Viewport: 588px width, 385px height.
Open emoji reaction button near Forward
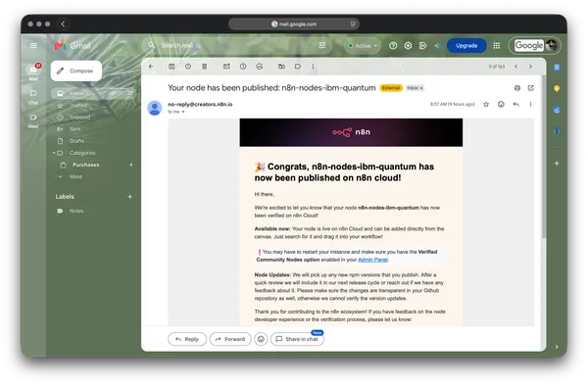pos(261,339)
